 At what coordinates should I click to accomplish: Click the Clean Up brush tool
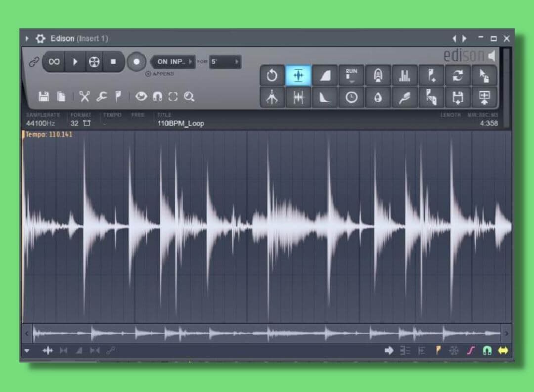pos(405,98)
